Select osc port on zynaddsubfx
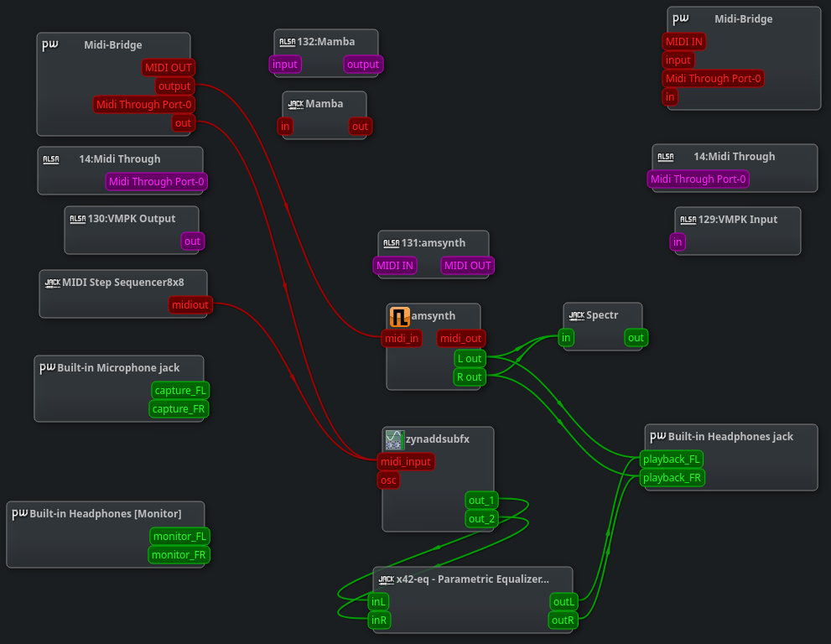This screenshot has height=644, width=831. point(388,480)
